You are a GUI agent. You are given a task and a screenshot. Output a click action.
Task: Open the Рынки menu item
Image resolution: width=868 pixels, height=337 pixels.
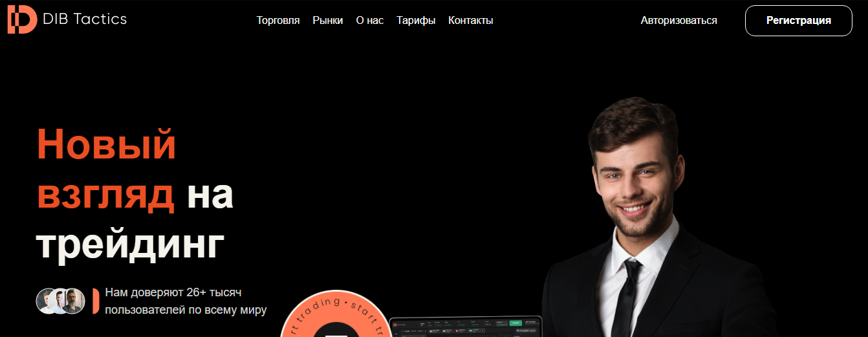tap(328, 21)
